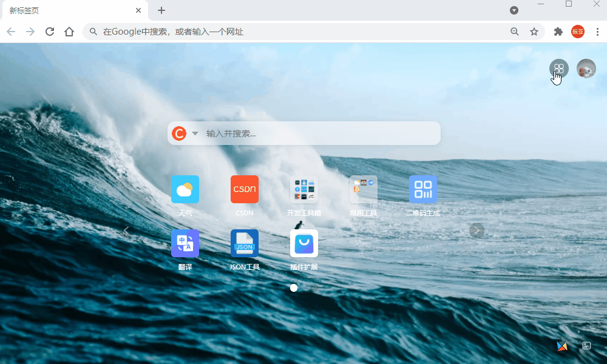The image size is (607, 364).
Task: Open the apps grid icon top right
Action: 559,69
